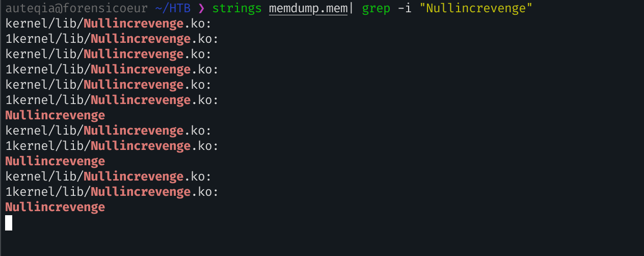Click the blue ~/HTB directory path
Image resolution: width=644 pixels, height=256 pixels.
pos(173,8)
